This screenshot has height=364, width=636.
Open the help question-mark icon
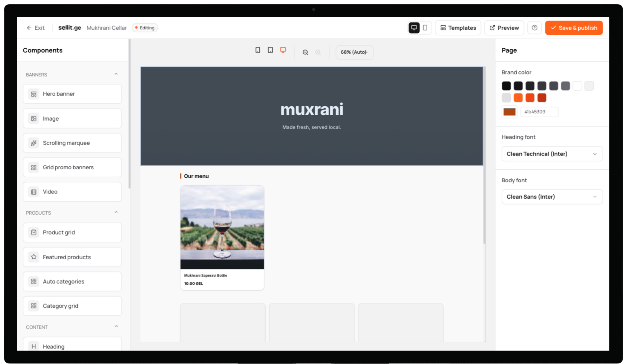coord(534,28)
